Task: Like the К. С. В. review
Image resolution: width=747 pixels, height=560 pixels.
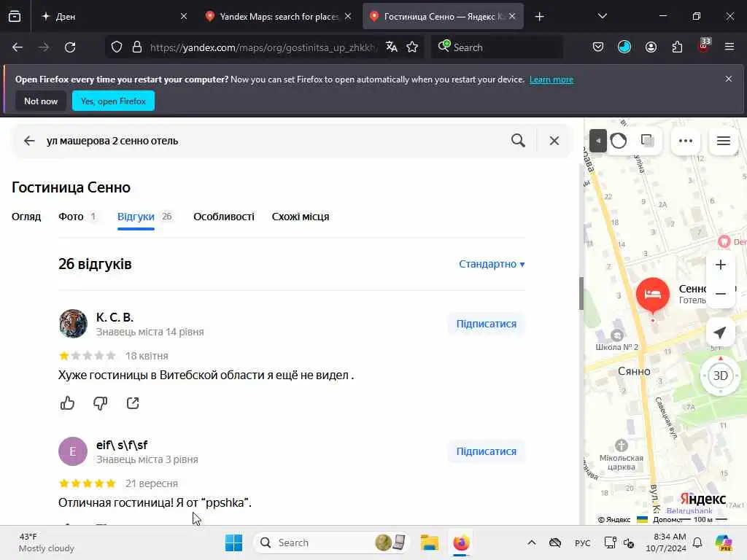Action: pos(68,403)
